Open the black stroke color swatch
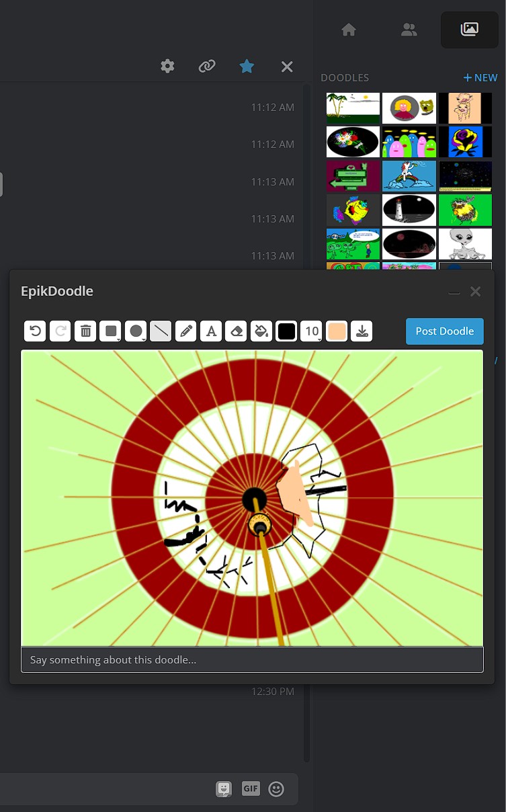 [x=286, y=331]
